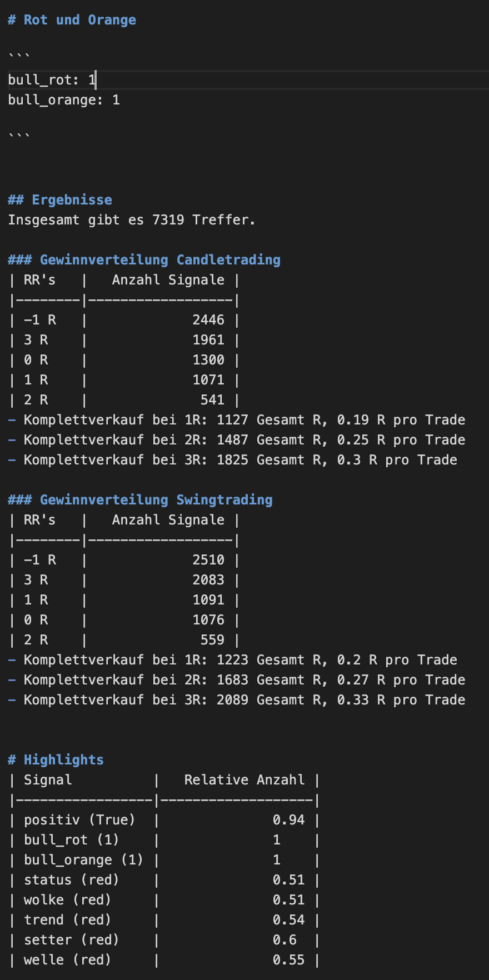
Task: Click the number 7319 in Treffer sentence
Action: click(x=168, y=220)
